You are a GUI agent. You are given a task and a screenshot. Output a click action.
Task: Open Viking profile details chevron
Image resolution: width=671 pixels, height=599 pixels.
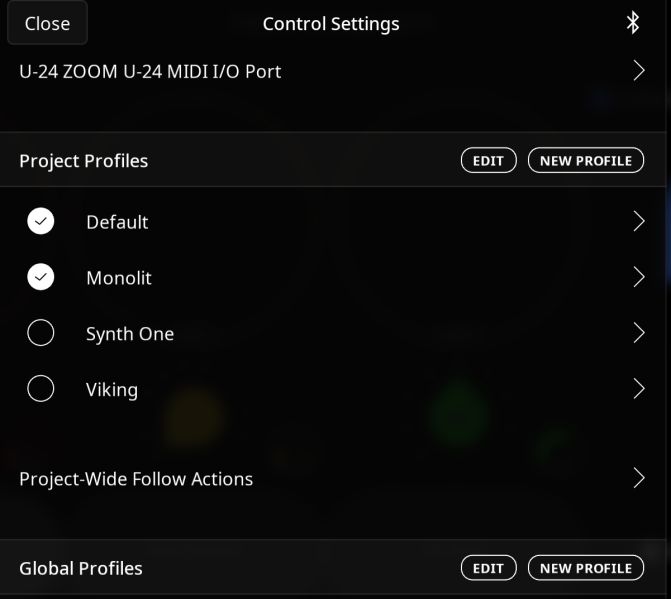tap(638, 388)
